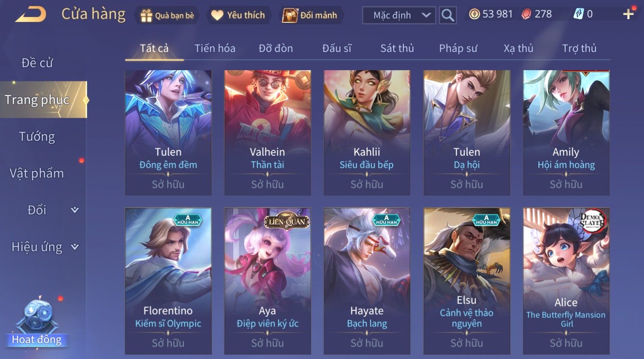Select the Đề cử sidebar item

point(37,63)
